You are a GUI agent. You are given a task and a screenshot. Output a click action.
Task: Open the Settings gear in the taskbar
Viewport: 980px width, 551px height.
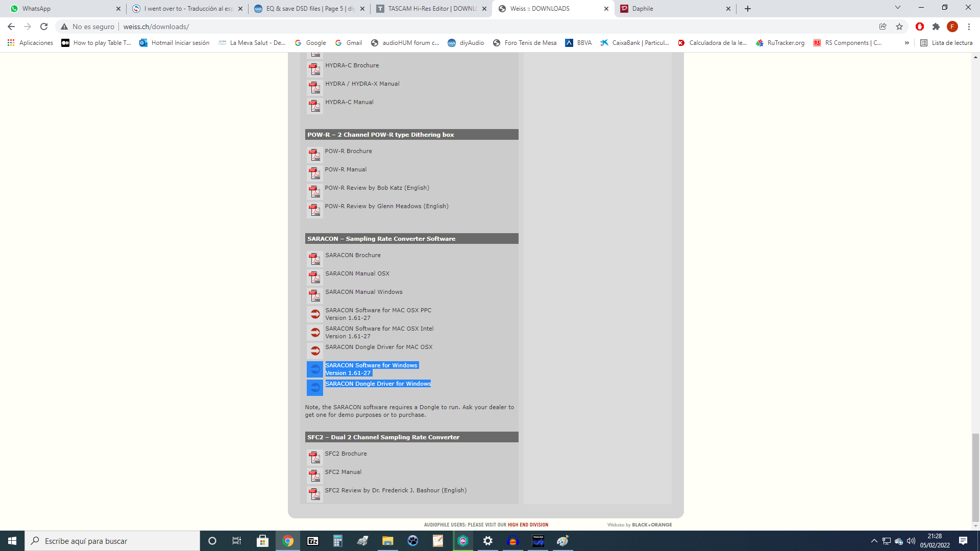pos(488,541)
